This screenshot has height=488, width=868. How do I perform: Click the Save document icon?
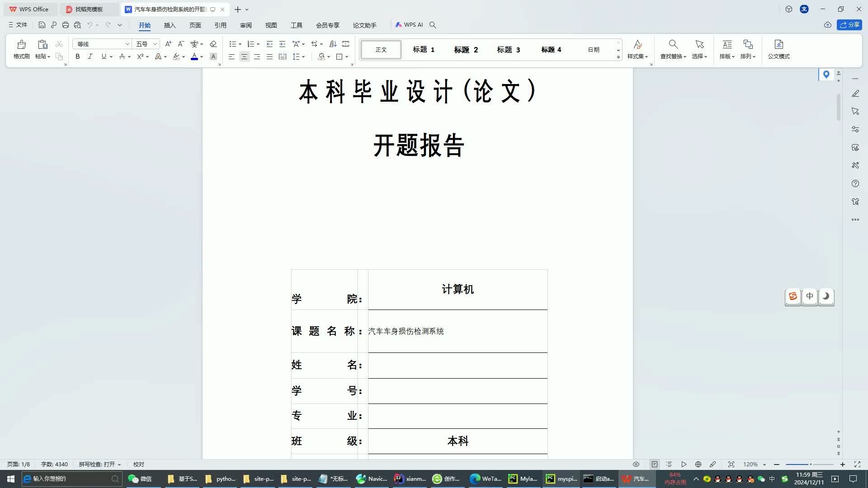coord(42,25)
